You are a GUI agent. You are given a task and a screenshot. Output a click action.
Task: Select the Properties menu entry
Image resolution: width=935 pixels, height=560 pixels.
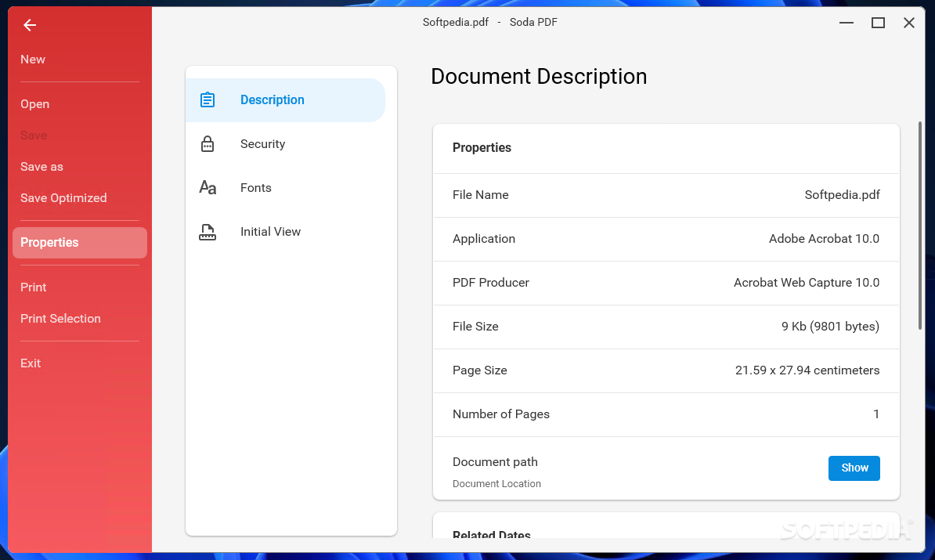pos(80,243)
